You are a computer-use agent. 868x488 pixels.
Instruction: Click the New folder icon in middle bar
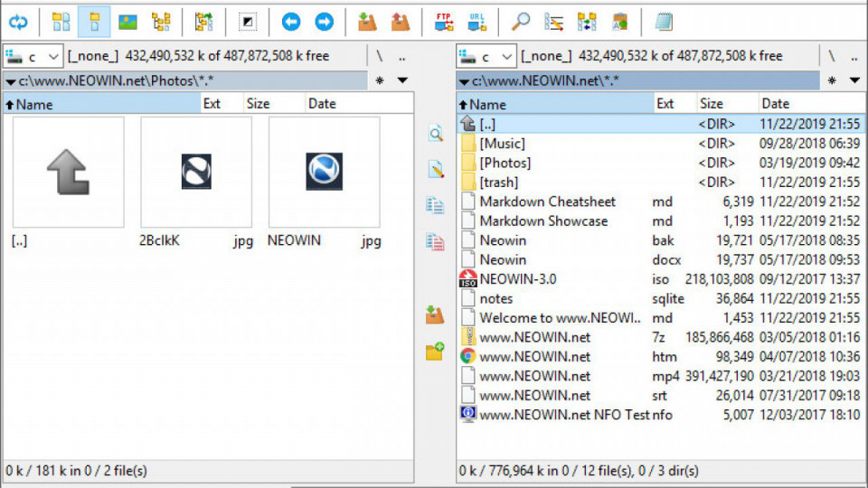[435, 352]
